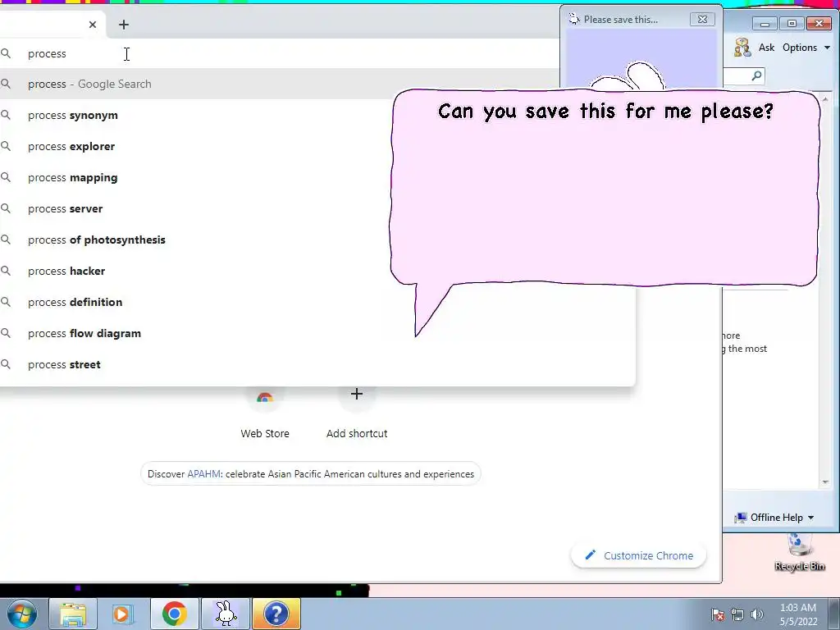840x630 pixels.
Task: Click the network tray icon
Action: pyautogui.click(x=737, y=614)
